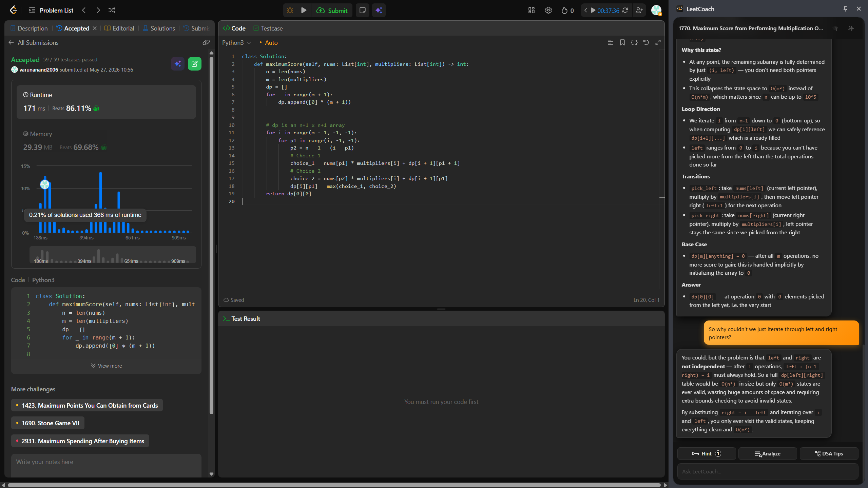Image resolution: width=868 pixels, height=488 pixels.
Task: Open the layout grid icon
Action: tap(532, 10)
